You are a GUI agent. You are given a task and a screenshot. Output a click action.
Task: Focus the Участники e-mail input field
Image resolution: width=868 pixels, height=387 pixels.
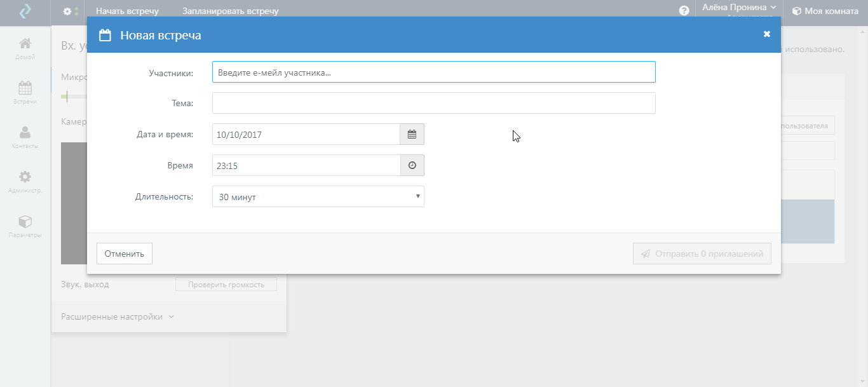(x=433, y=72)
